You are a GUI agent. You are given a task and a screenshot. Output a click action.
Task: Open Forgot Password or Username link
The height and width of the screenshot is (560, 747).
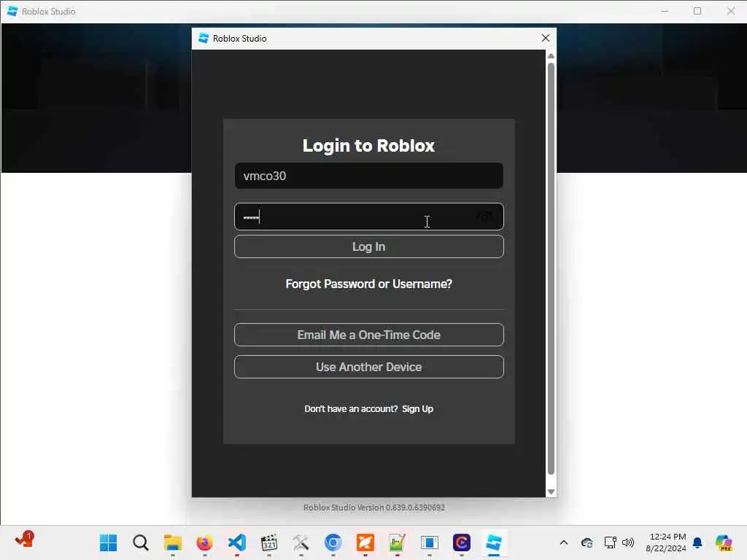point(368,284)
